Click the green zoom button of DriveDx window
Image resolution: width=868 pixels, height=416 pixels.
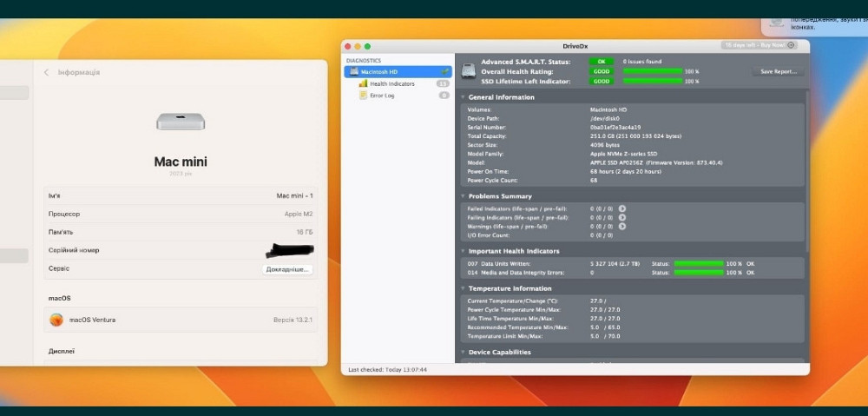tap(367, 47)
